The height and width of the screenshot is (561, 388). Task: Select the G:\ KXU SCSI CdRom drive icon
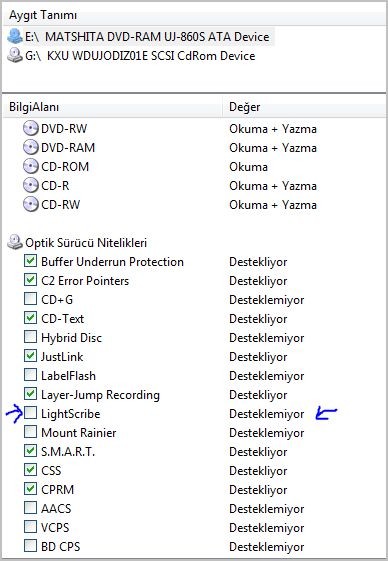pos(15,55)
